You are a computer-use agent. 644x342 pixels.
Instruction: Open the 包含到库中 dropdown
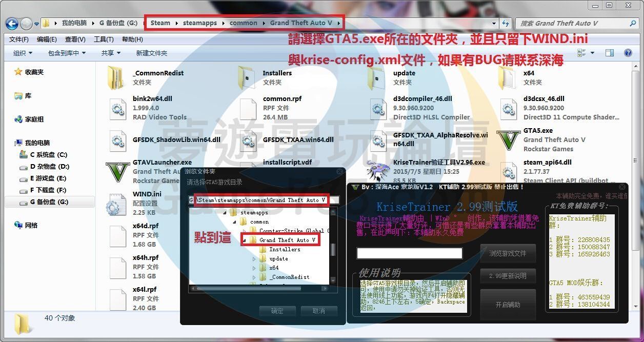tap(67, 53)
